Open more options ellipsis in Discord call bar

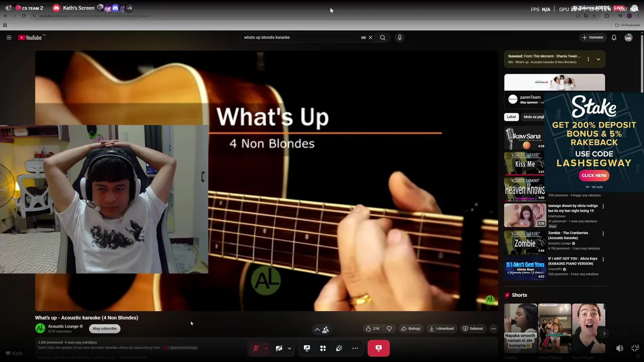point(355,348)
